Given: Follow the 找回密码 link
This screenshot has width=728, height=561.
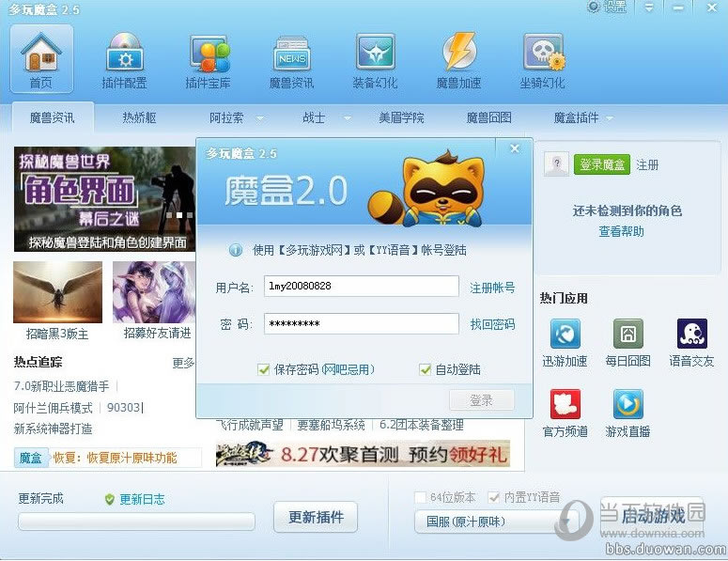Looking at the screenshot, I should click(492, 324).
